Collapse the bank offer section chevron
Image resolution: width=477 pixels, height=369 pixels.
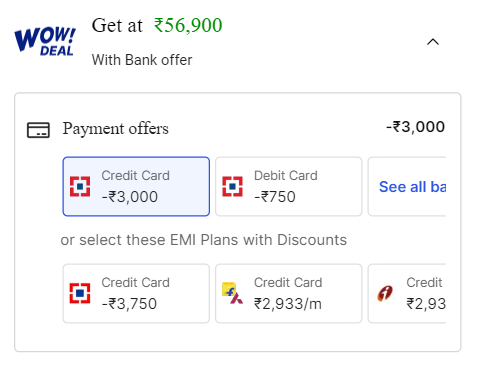point(433,42)
